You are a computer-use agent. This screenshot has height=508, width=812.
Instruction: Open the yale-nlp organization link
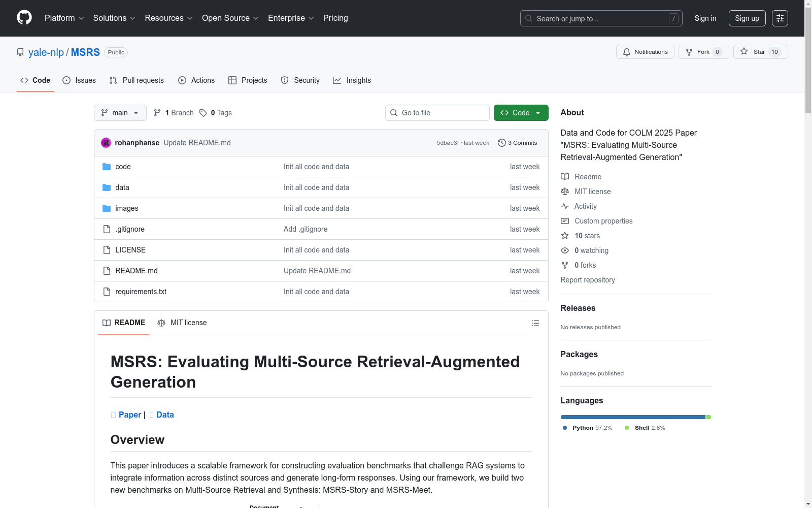[x=46, y=52]
